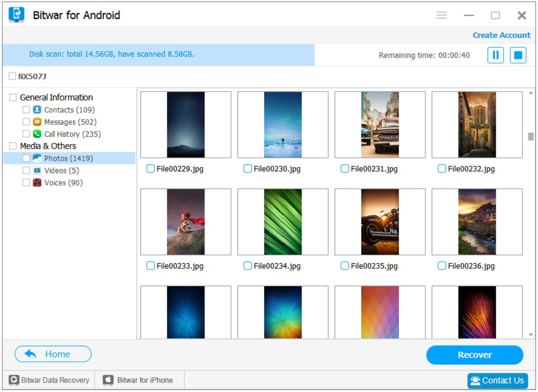Open the File00231.jpg photo thumbnail

380,124
